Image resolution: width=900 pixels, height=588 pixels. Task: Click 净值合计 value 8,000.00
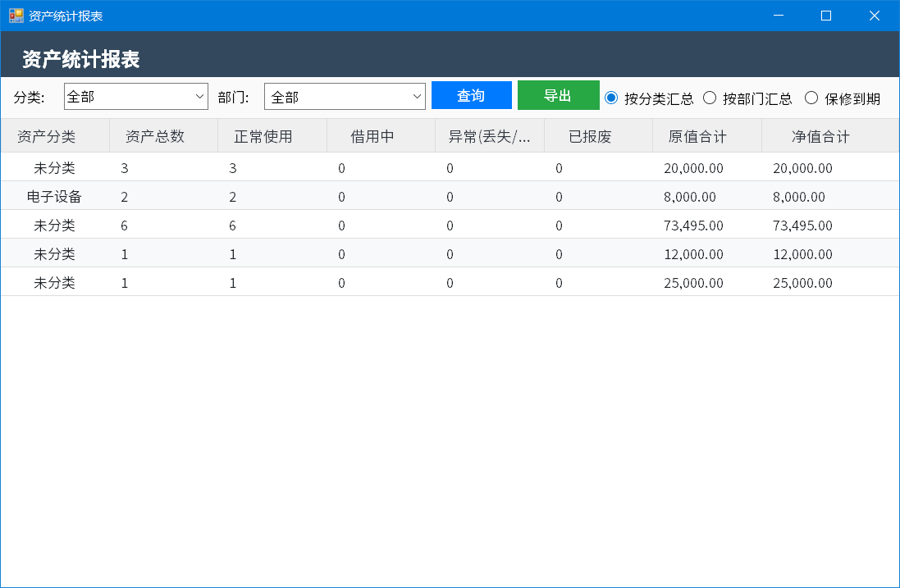tap(799, 197)
